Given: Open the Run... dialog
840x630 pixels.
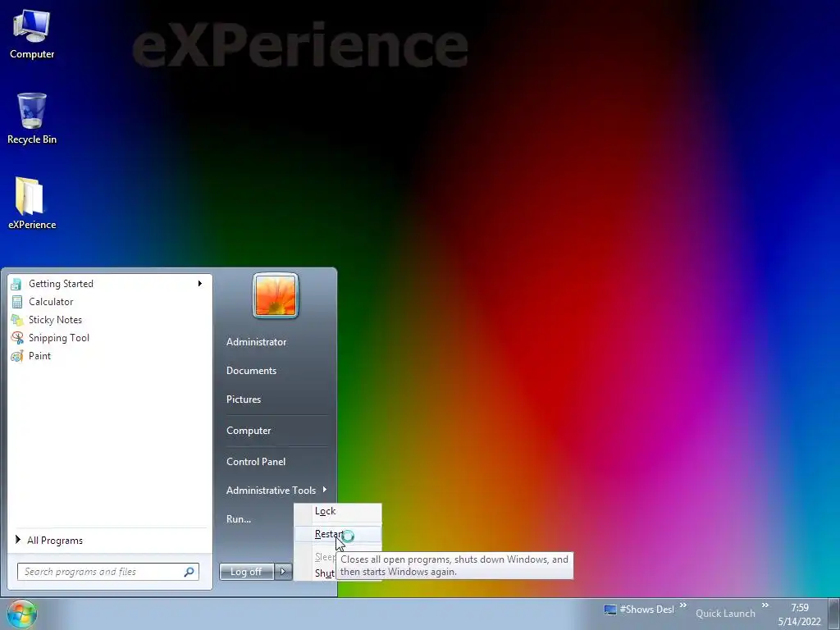Looking at the screenshot, I should click(239, 519).
